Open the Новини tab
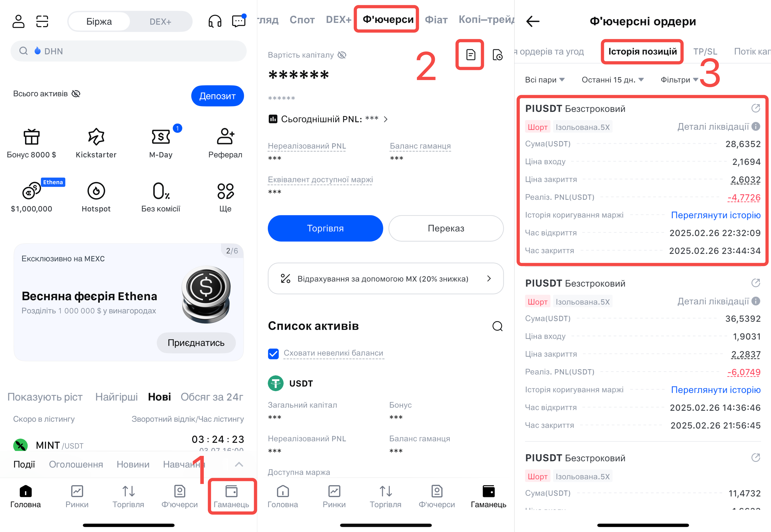 coord(133,464)
